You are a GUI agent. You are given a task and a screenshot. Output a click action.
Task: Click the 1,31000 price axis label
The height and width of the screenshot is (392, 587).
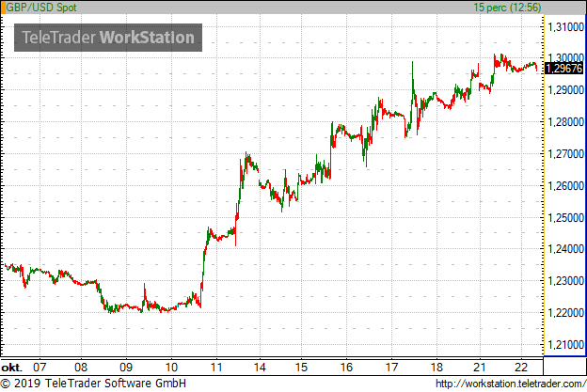[565, 26]
